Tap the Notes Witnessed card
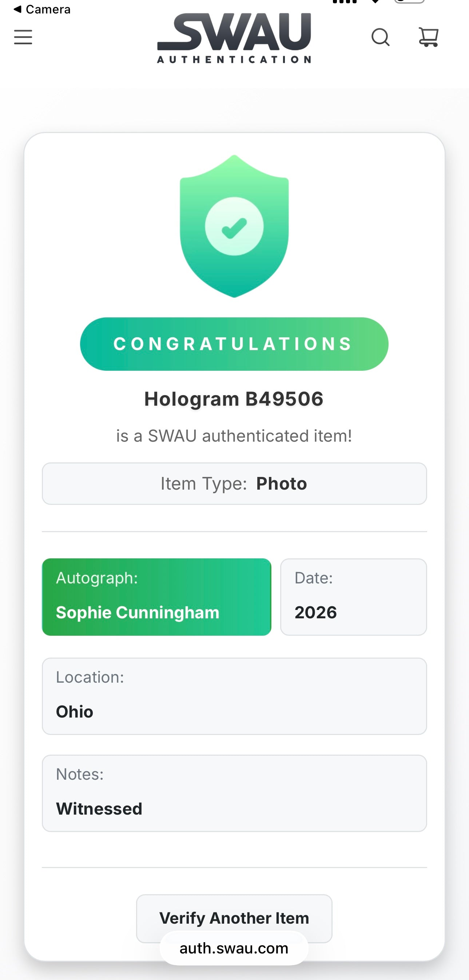Screen dimensions: 469x980 (x=234, y=793)
